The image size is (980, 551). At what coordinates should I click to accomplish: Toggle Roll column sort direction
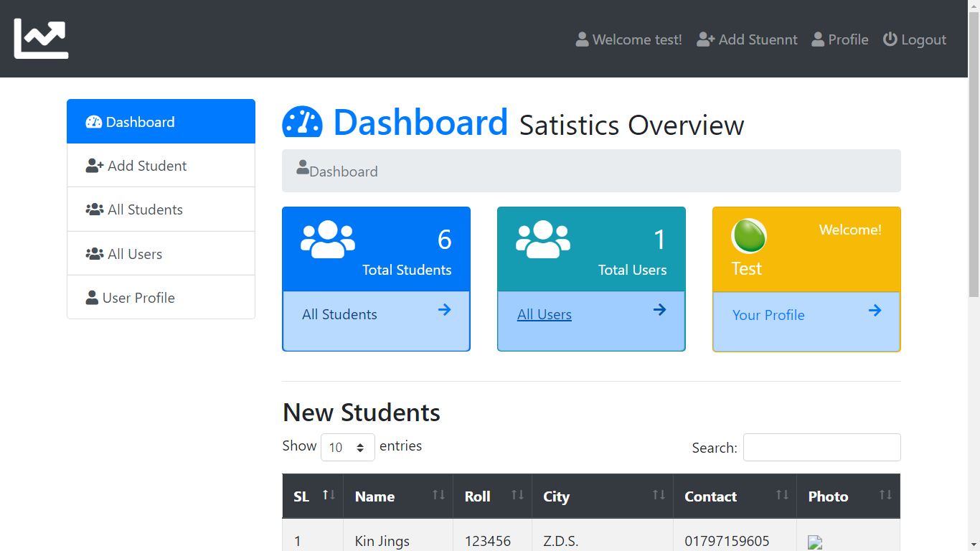pos(517,495)
